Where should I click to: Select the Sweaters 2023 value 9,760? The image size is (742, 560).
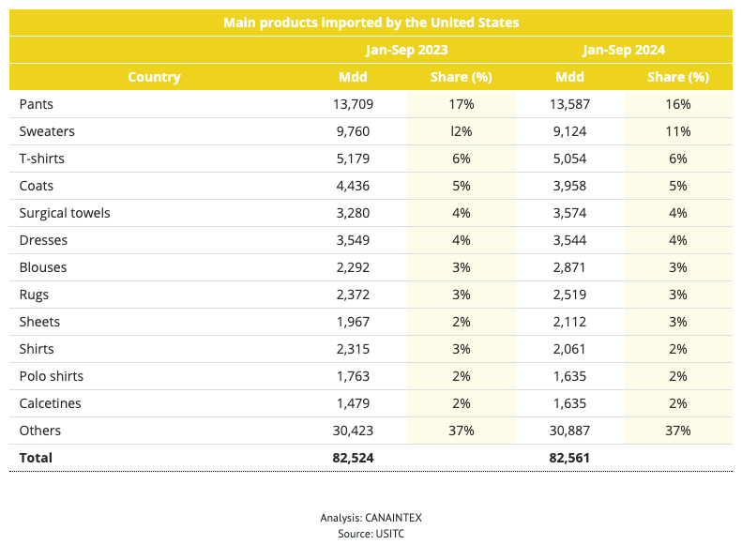pos(353,131)
